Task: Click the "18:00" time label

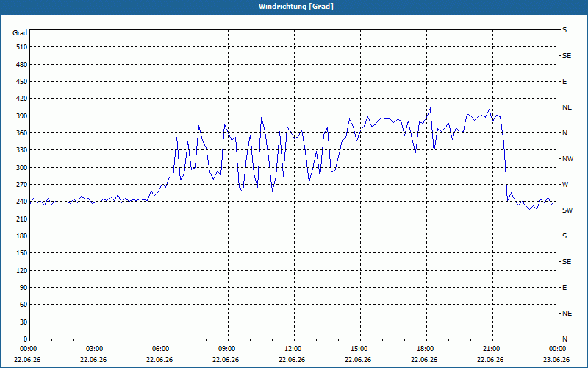Action: tap(426, 349)
